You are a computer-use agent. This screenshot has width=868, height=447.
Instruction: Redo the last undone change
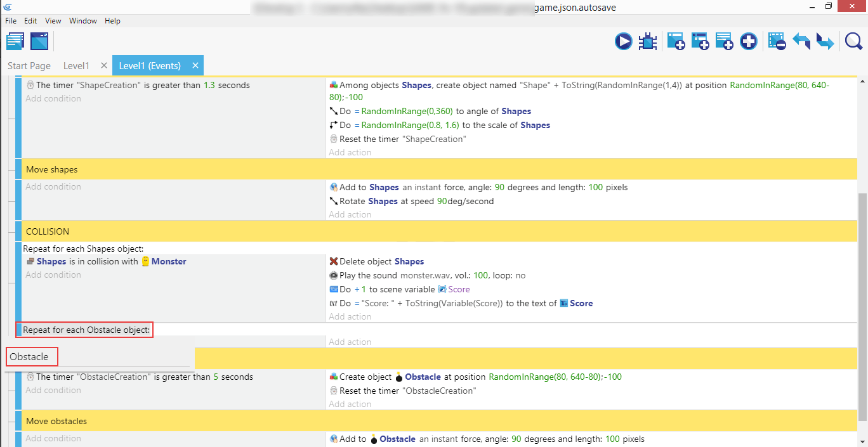click(825, 42)
